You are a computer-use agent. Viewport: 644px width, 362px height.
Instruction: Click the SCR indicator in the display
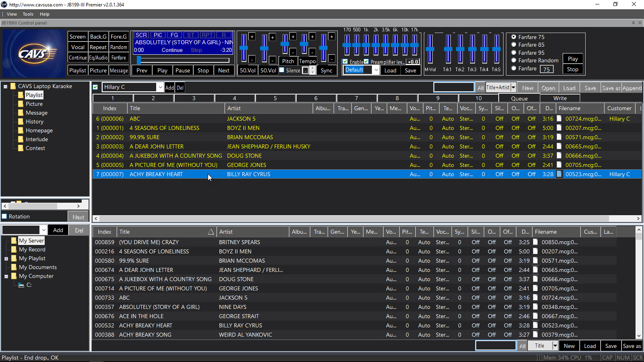pos(141,35)
